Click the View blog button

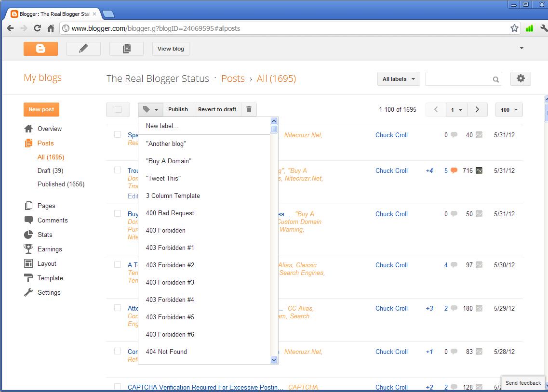[170, 49]
